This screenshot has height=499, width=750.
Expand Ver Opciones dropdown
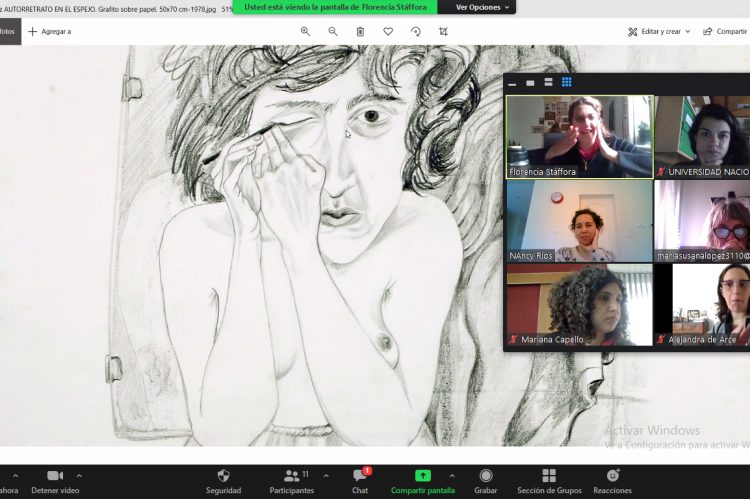[x=481, y=7]
